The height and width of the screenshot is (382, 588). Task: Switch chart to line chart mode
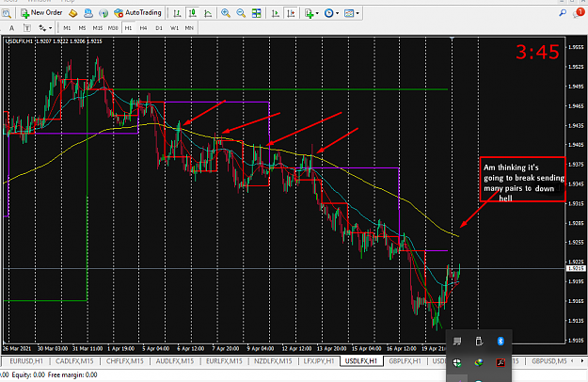tap(208, 13)
